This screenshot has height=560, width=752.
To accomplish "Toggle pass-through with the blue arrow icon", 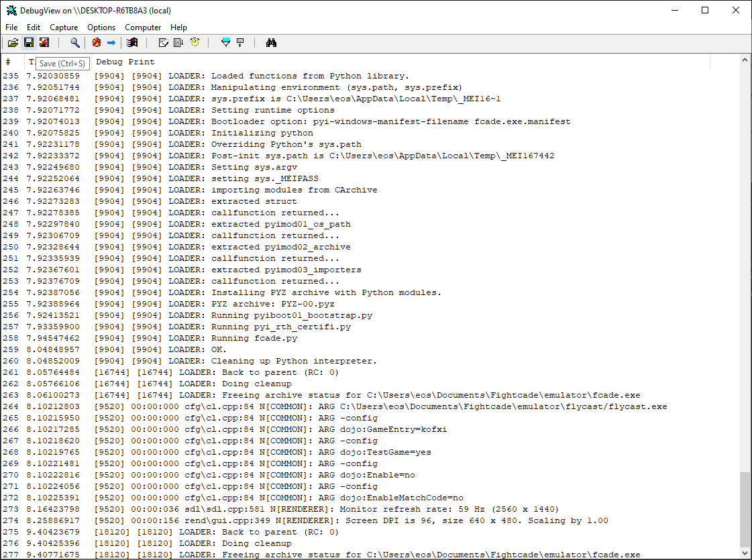I will (111, 43).
